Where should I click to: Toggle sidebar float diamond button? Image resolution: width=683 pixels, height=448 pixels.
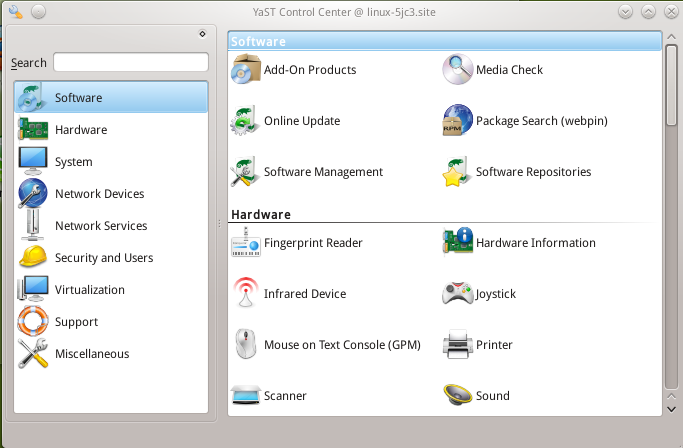point(203,34)
